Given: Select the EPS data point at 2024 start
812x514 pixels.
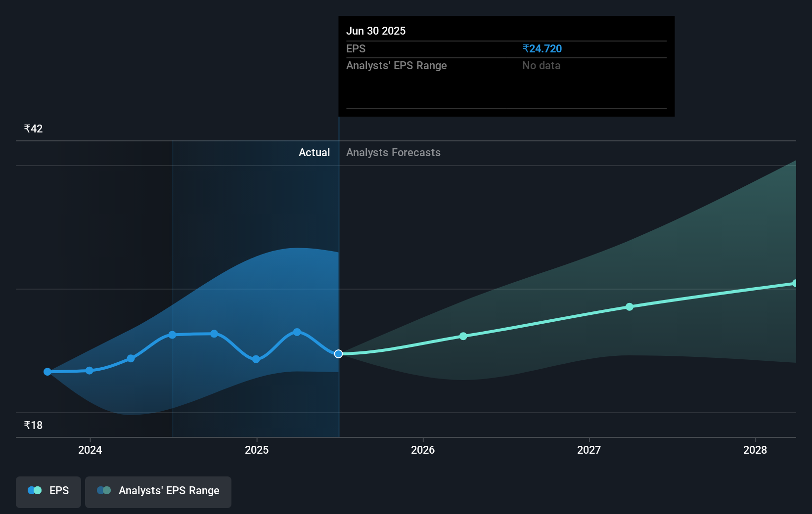Looking at the screenshot, I should 90,370.
